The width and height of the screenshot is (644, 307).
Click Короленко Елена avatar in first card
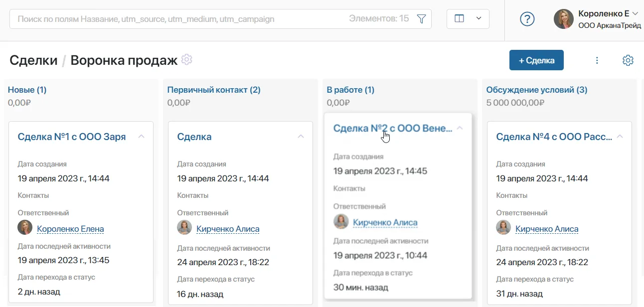[25, 228]
